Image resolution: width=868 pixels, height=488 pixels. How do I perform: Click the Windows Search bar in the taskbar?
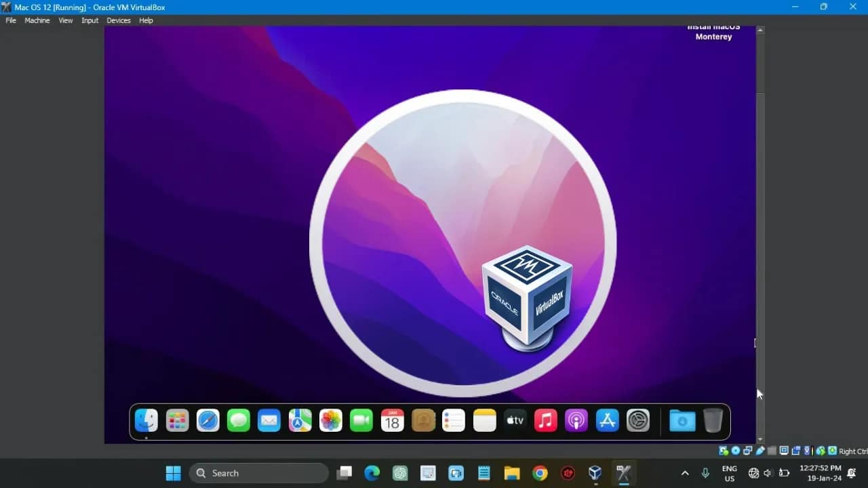tap(258, 472)
